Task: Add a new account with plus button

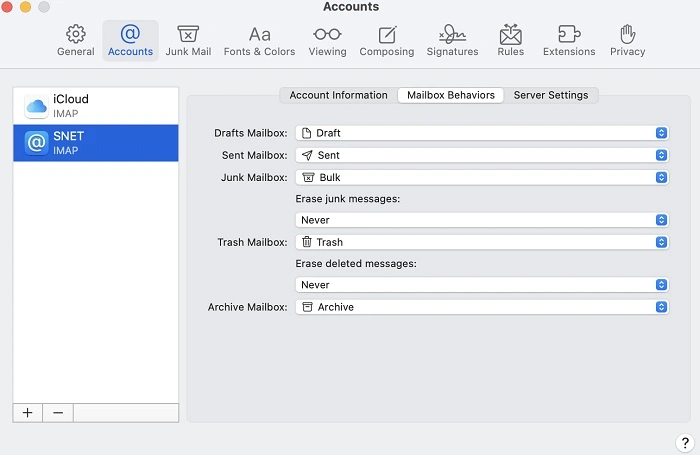Action: pos(28,413)
